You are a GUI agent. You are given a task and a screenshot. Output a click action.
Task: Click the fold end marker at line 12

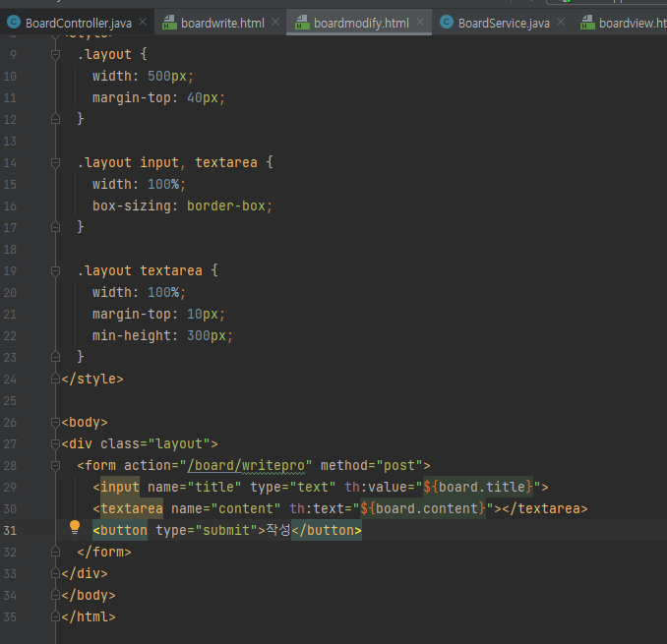coord(55,119)
